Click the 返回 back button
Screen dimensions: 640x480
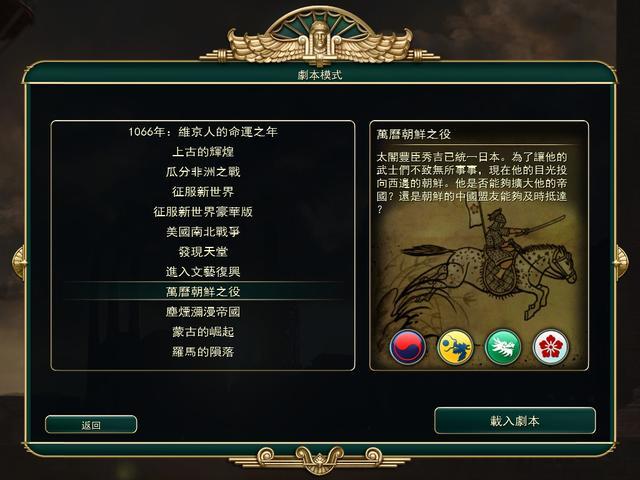(x=91, y=425)
